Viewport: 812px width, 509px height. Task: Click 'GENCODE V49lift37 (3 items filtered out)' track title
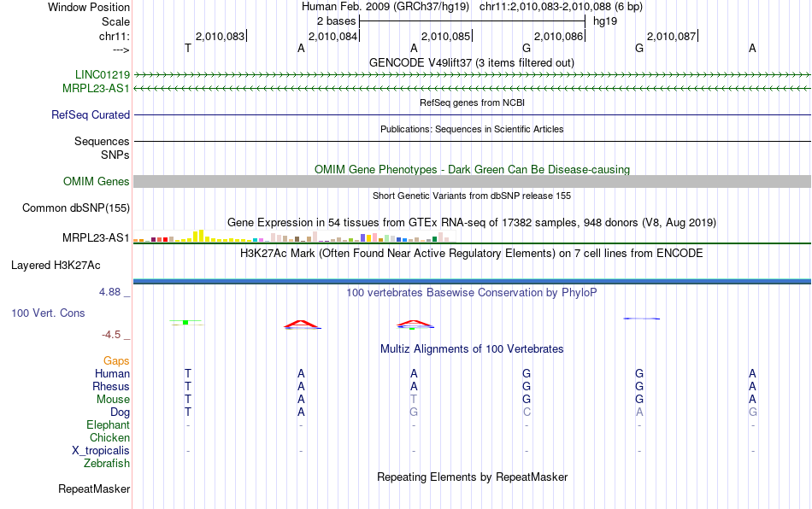coord(472,62)
